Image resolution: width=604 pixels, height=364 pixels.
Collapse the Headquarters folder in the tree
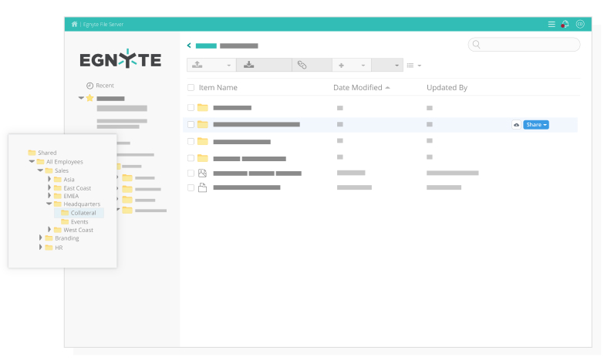tap(49, 204)
